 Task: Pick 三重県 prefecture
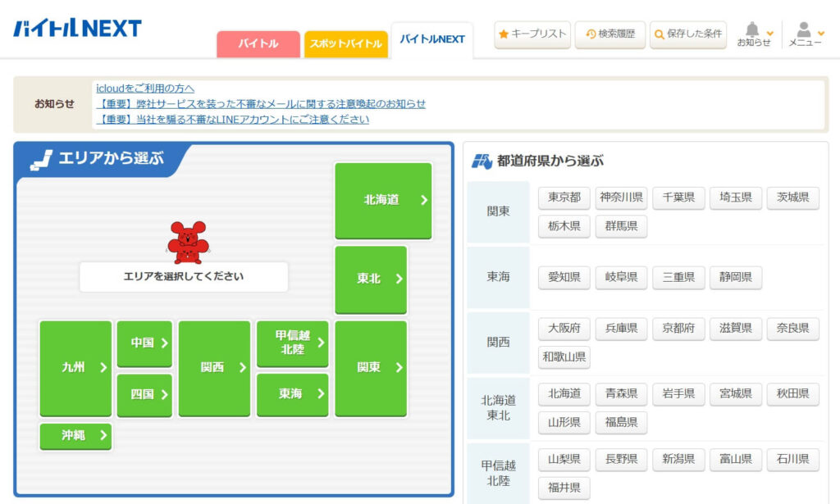tap(678, 278)
